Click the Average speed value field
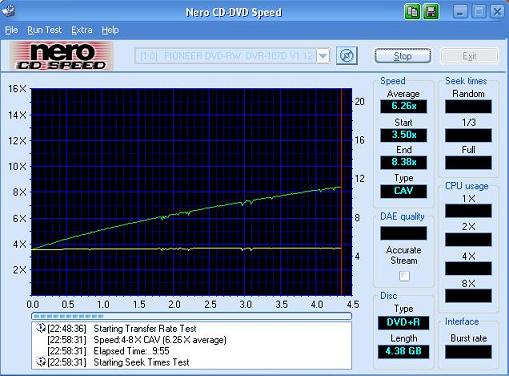This screenshot has height=376, width=509. 403,106
